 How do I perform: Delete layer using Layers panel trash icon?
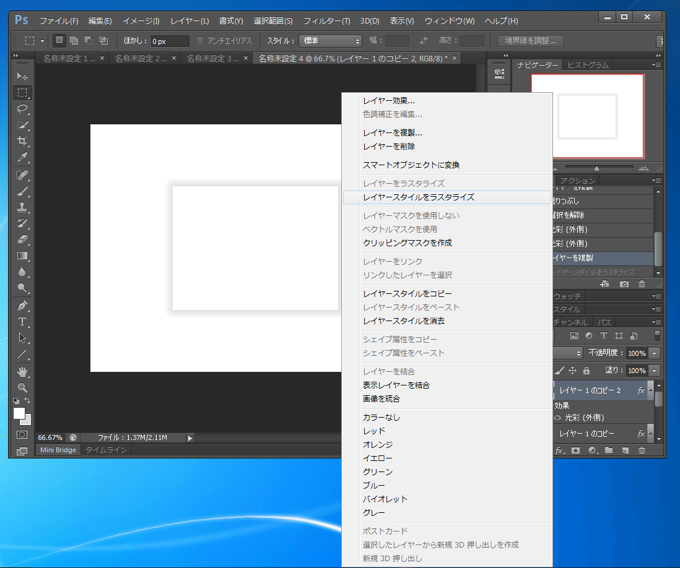point(642,450)
